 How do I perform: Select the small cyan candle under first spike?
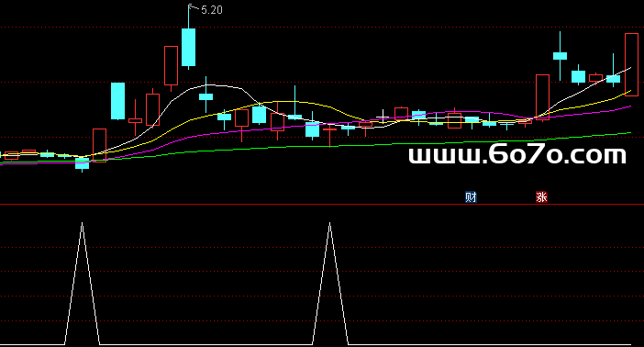pyautogui.click(x=83, y=163)
